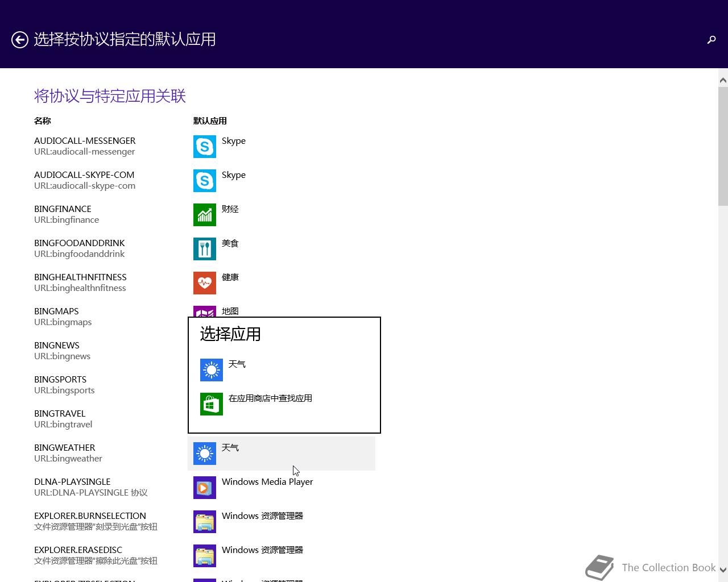Image resolution: width=728 pixels, height=582 pixels.
Task: Click the weather icon in the BINGWEATHER row
Action: point(205,454)
